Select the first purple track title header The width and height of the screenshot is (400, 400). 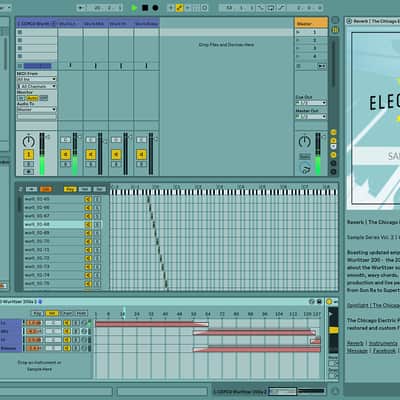[x=37, y=24]
